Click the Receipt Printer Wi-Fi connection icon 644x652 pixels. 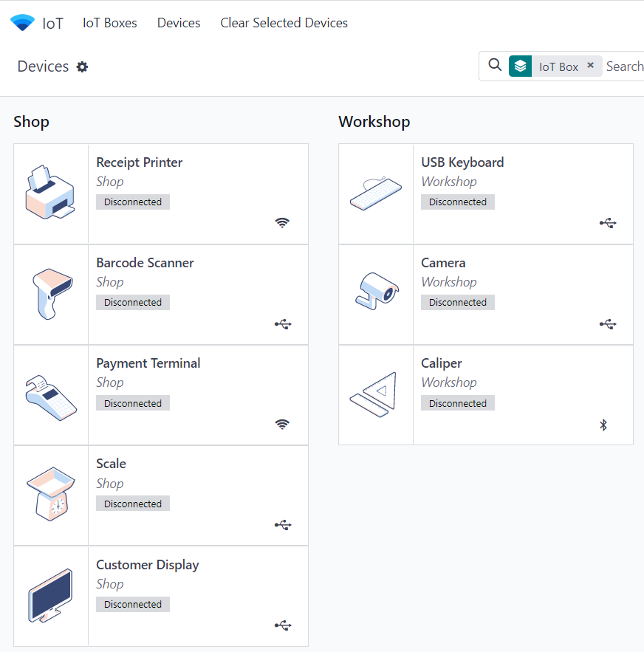pos(282,223)
